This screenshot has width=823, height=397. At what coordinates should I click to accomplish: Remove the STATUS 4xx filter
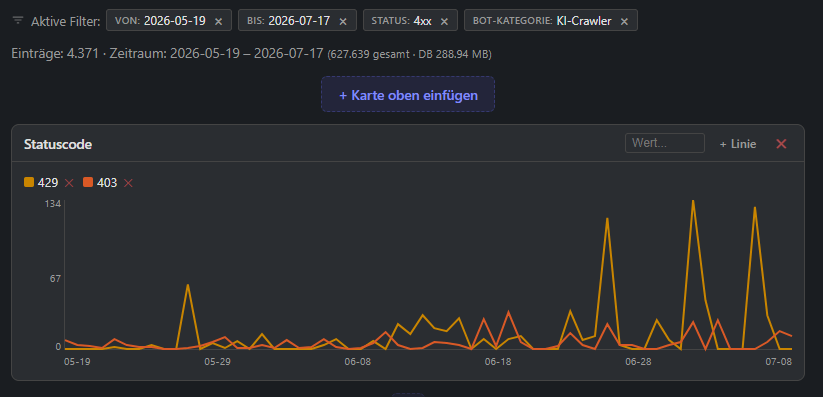[x=445, y=22]
